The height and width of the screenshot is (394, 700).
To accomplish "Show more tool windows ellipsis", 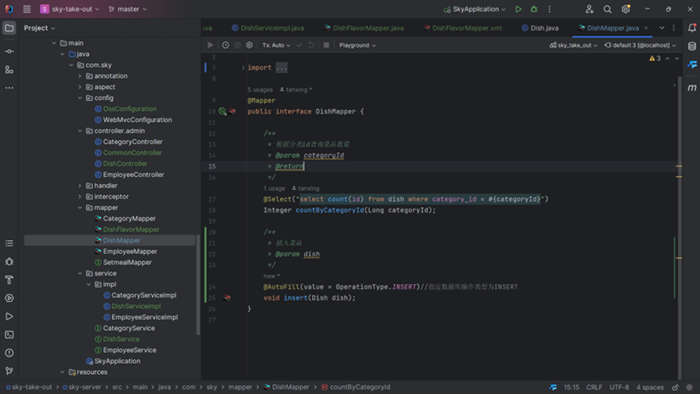I will point(9,88).
